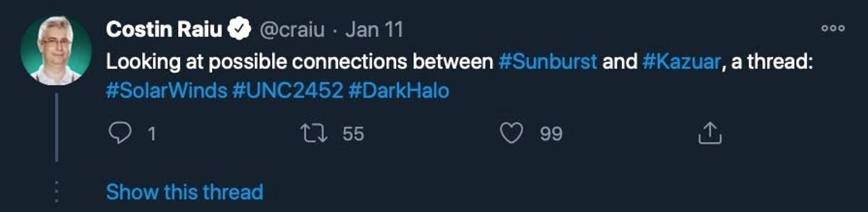Retweet using the retweet arrows icon
Screen dimensions: 868x212
tap(314, 133)
